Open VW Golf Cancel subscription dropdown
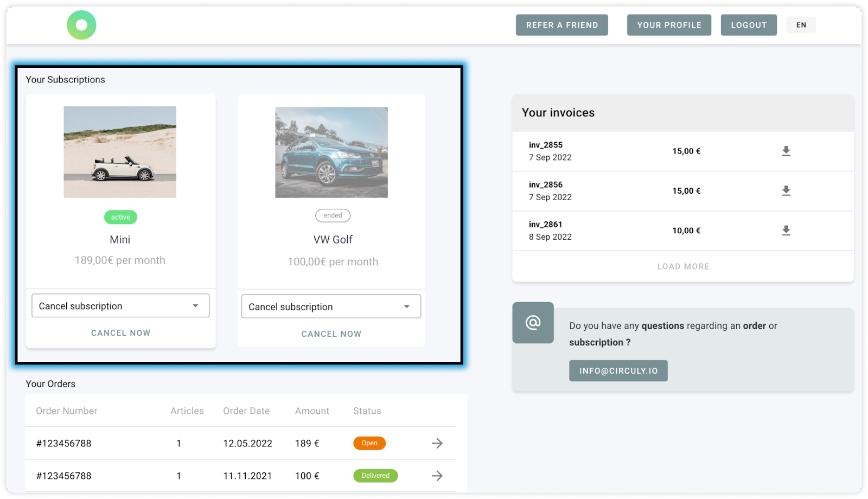 tap(331, 306)
